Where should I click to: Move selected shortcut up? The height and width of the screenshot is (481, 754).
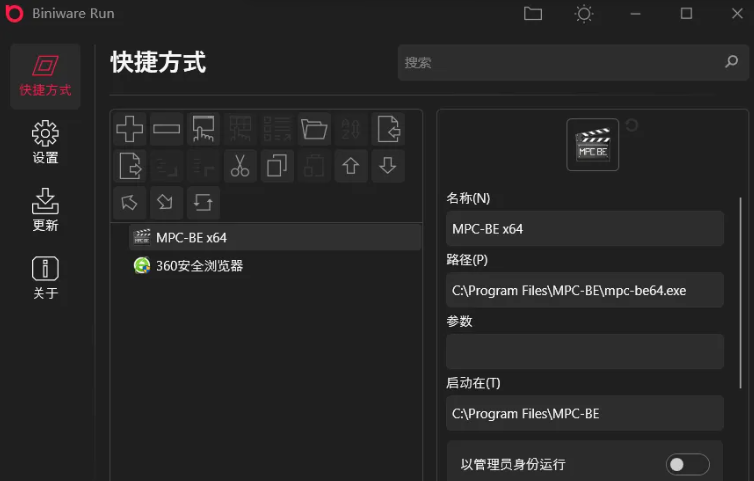(x=351, y=166)
